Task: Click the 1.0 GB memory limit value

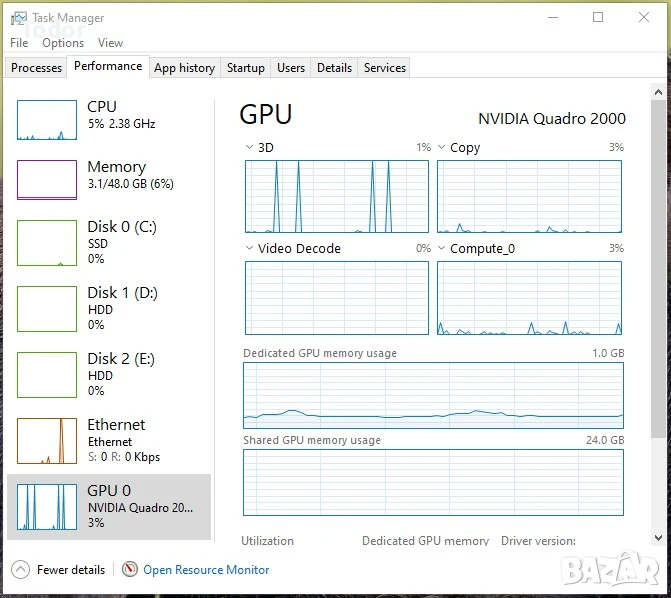Action: pos(608,353)
